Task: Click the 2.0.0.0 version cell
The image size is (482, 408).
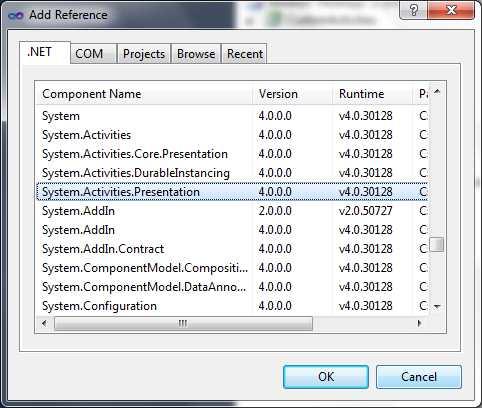Action: [275, 211]
